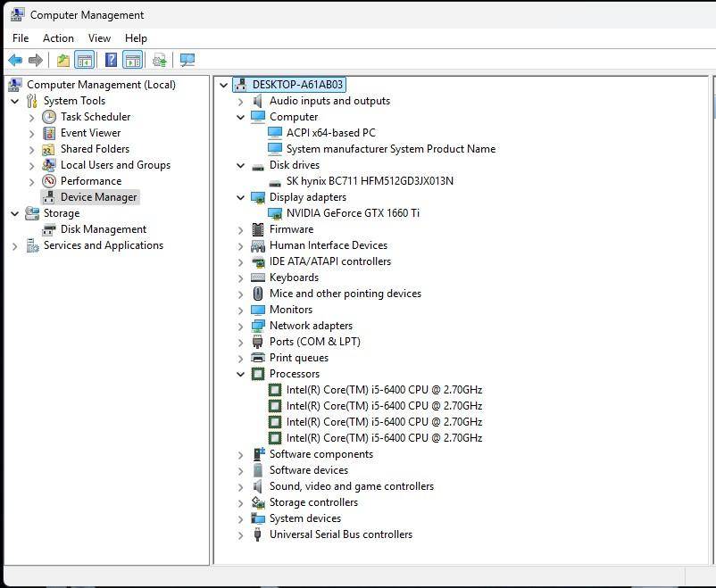Click the Back arrow in the toolbar

click(x=15, y=60)
